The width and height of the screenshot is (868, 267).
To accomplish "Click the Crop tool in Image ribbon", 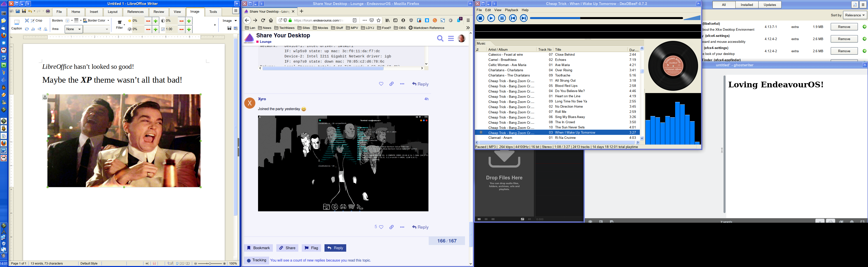I will (x=36, y=21).
